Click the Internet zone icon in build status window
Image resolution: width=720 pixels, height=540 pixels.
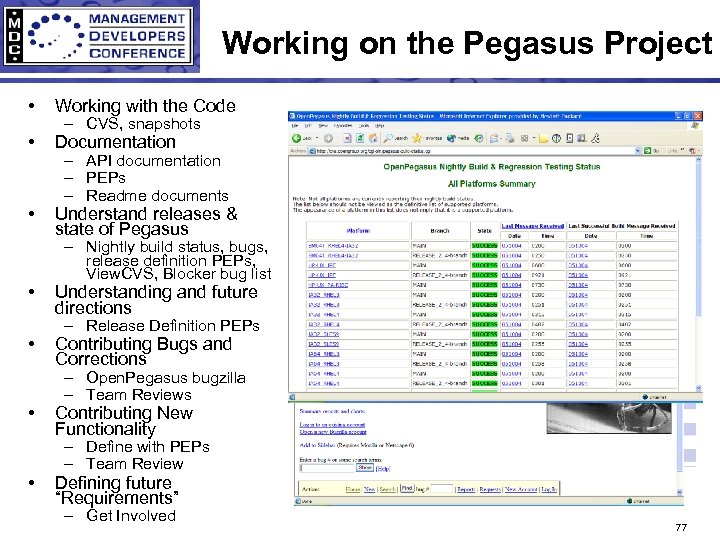coord(645,397)
